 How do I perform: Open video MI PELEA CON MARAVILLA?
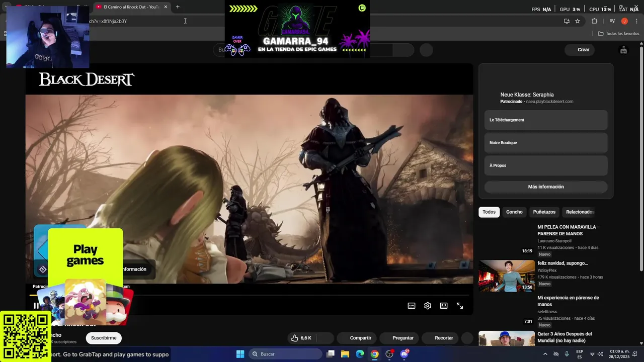click(568, 230)
